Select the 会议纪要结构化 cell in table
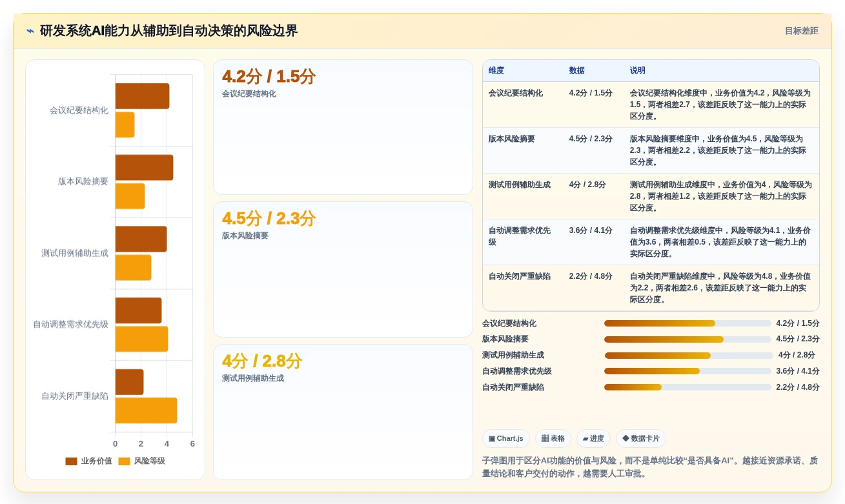The image size is (845, 504). click(x=523, y=105)
